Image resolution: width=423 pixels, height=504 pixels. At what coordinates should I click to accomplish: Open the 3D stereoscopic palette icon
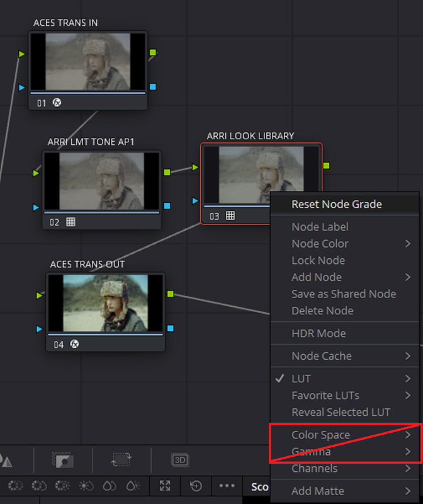pos(180,460)
